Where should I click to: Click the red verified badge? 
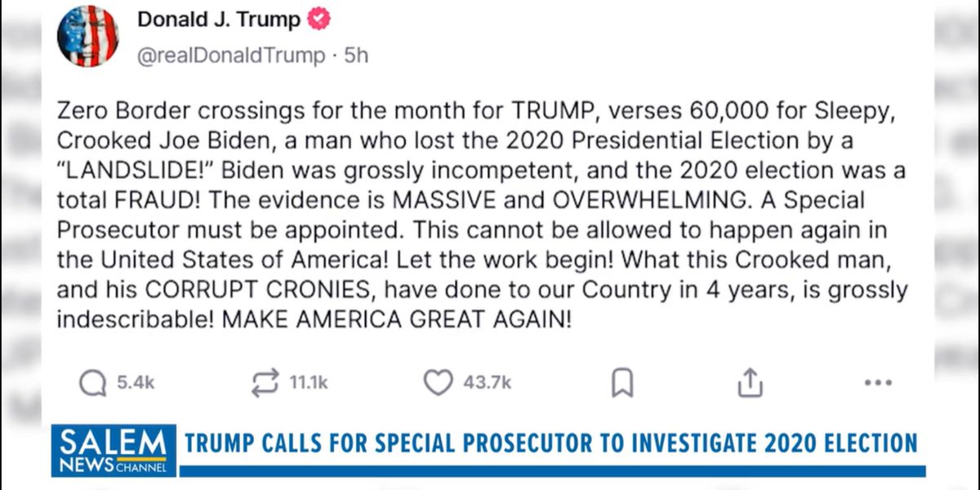[x=318, y=20]
